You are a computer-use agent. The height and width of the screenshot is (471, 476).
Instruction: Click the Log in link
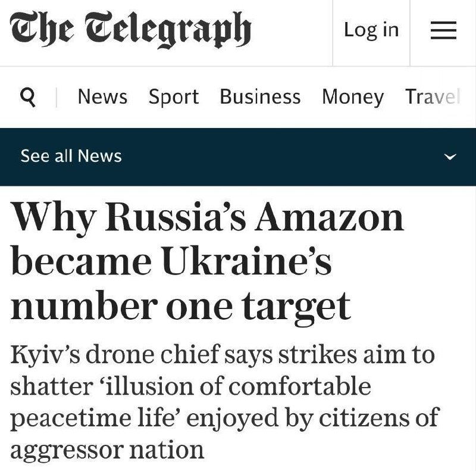coord(371,30)
